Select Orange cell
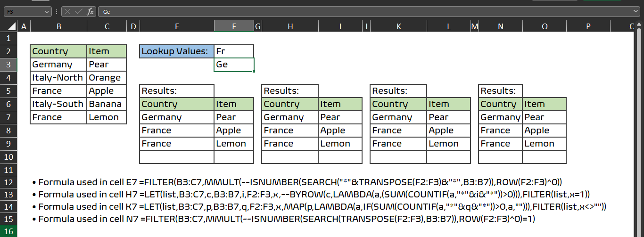 (107, 78)
